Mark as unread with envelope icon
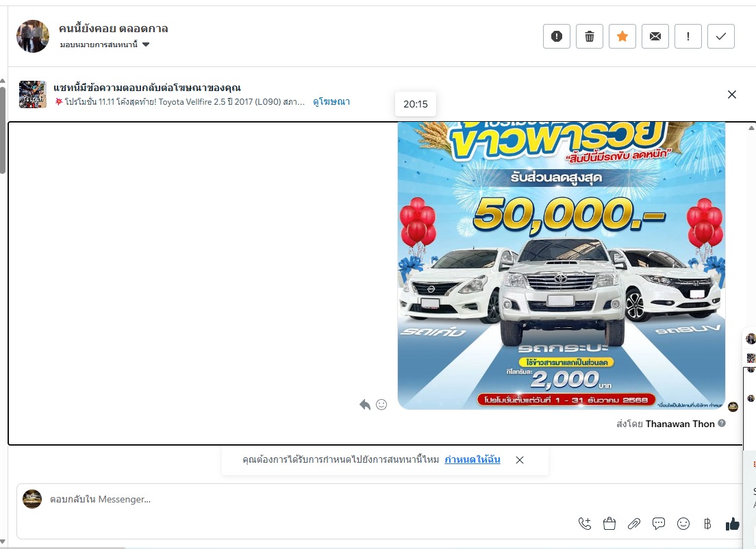This screenshot has height=549, width=756. click(655, 36)
